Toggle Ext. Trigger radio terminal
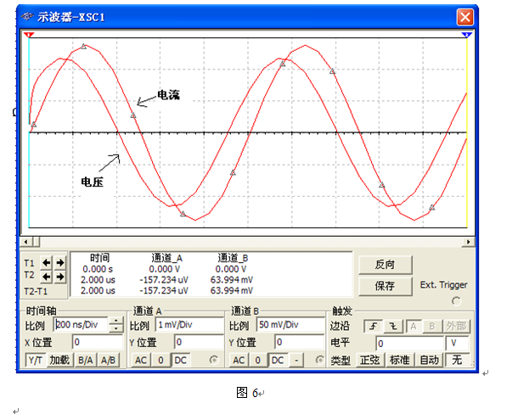Screen dimensions: 518x420 pos(457,300)
